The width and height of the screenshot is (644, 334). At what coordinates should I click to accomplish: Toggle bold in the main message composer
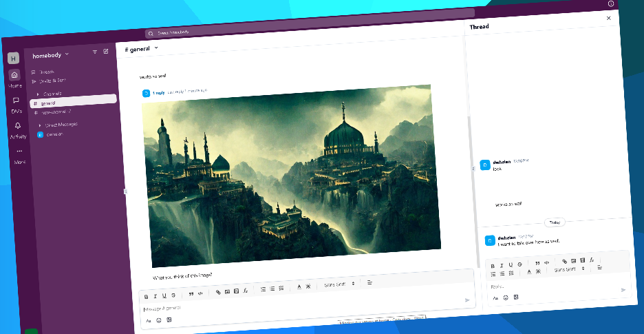[146, 296]
